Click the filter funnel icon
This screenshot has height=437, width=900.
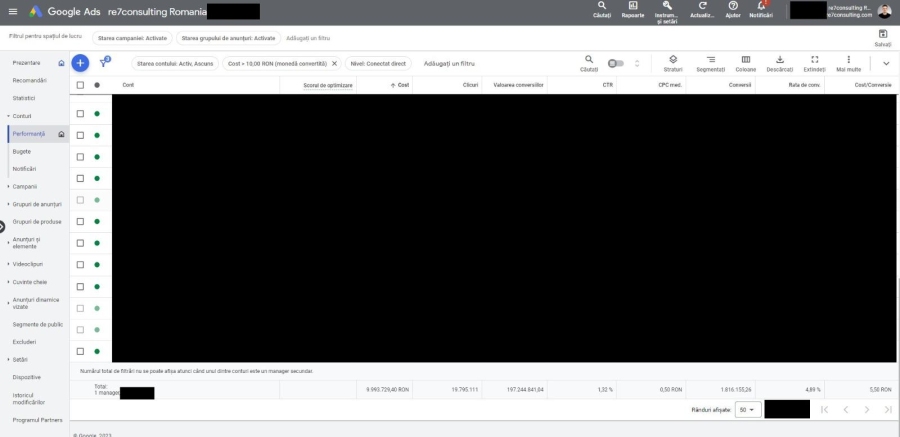(x=104, y=63)
